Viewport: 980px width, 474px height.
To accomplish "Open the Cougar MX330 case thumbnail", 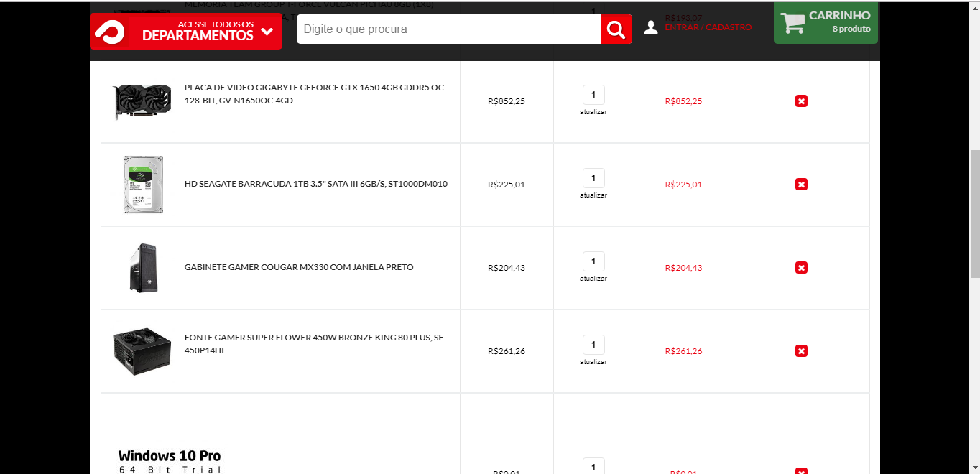I will point(143,268).
